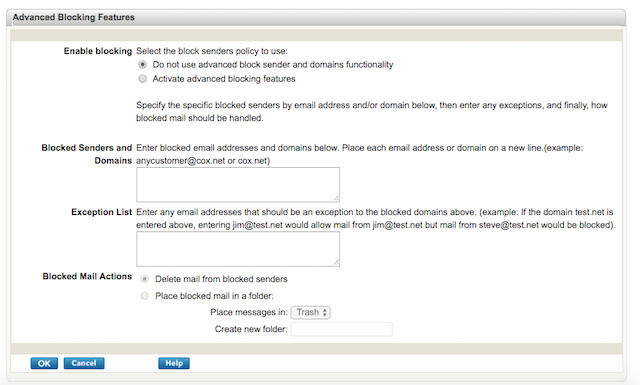Click the Blocked Senders textarea resize handle
Image resolution: width=640 pixels, height=385 pixels.
coord(336,198)
